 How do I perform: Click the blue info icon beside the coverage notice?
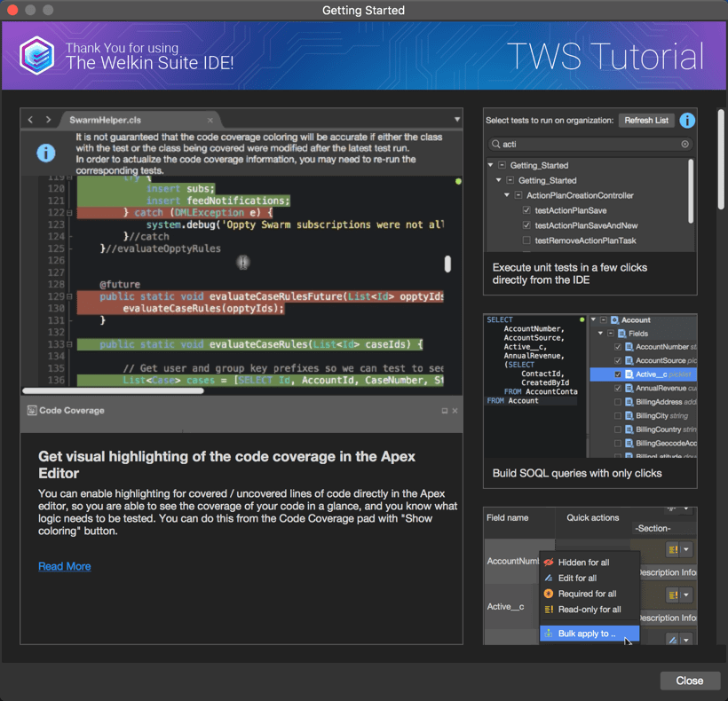pyautogui.click(x=46, y=154)
